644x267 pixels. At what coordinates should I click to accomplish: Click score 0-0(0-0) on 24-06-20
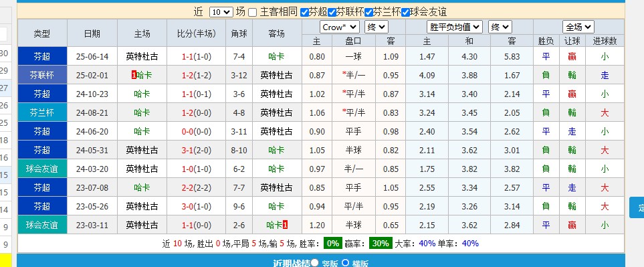197,132
